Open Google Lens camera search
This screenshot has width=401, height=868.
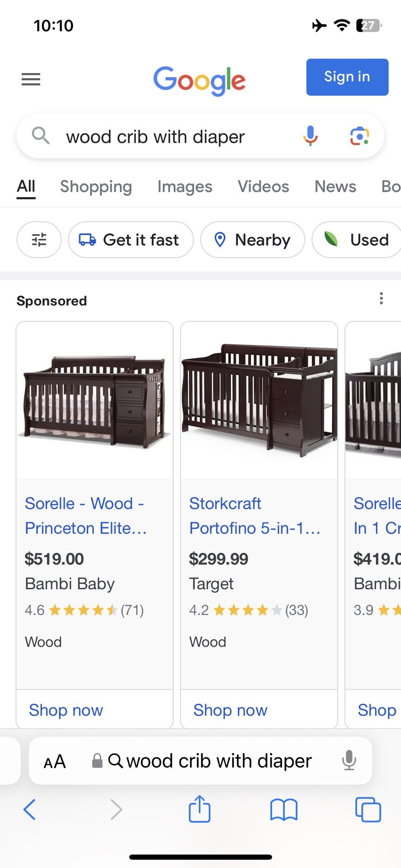(x=360, y=136)
